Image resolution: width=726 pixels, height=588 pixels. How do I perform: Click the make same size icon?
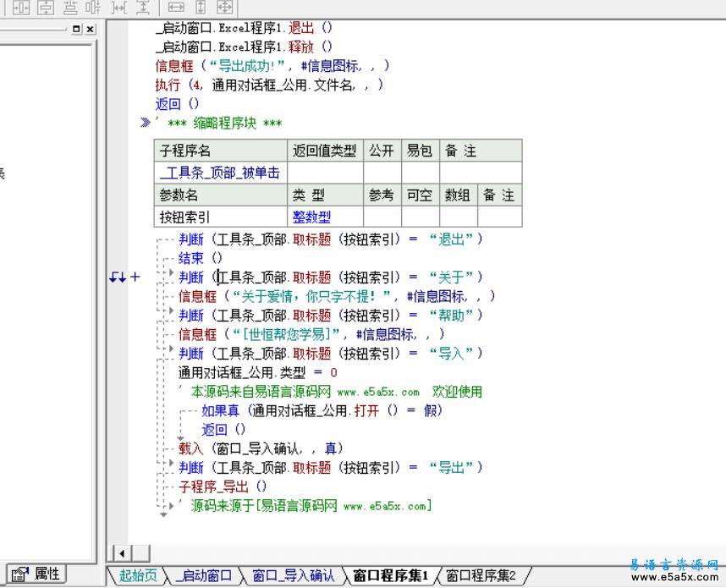pos(225,7)
